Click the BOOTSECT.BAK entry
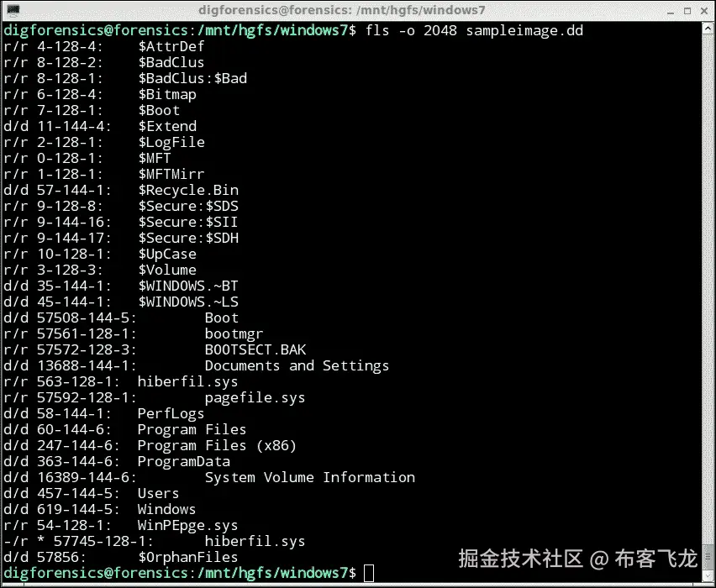 [255, 350]
